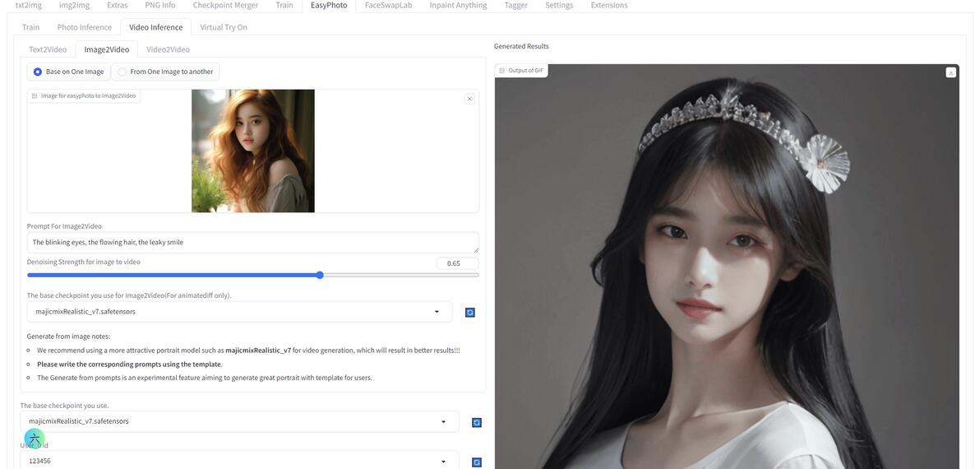980x469 pixels.
Task: Open the Settings tab
Action: click(x=559, y=5)
